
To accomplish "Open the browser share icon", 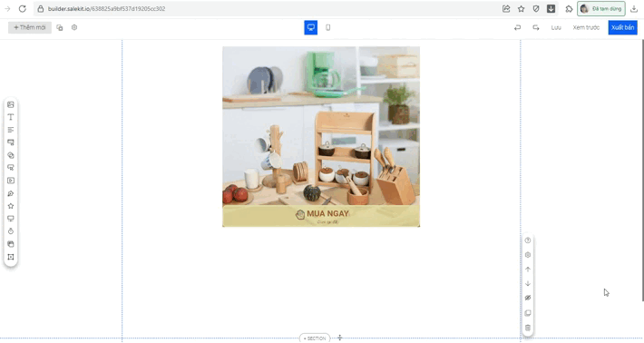I will [x=506, y=9].
